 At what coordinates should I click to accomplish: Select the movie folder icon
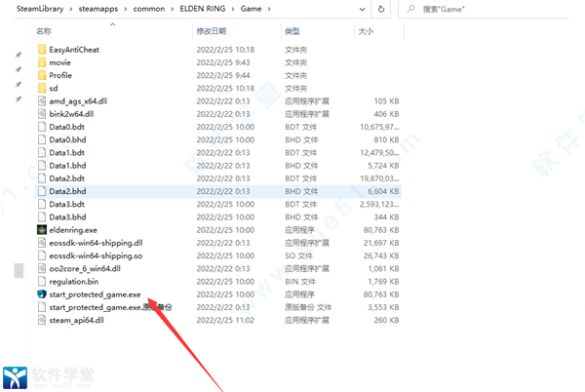coord(41,61)
